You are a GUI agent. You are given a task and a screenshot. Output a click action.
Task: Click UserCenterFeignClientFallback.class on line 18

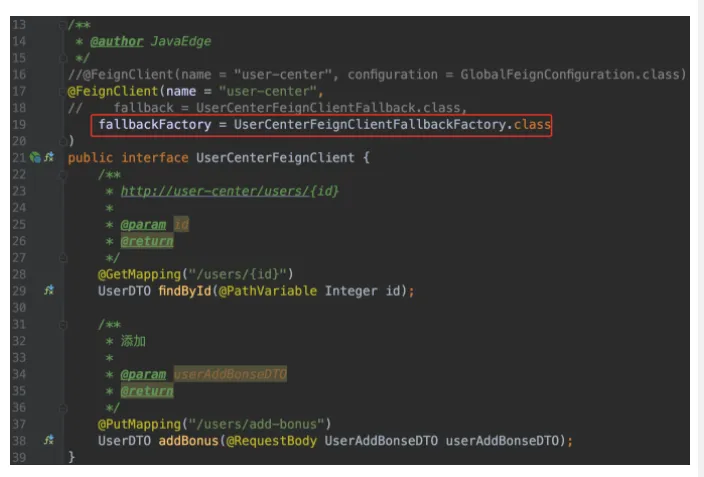click(x=328, y=108)
